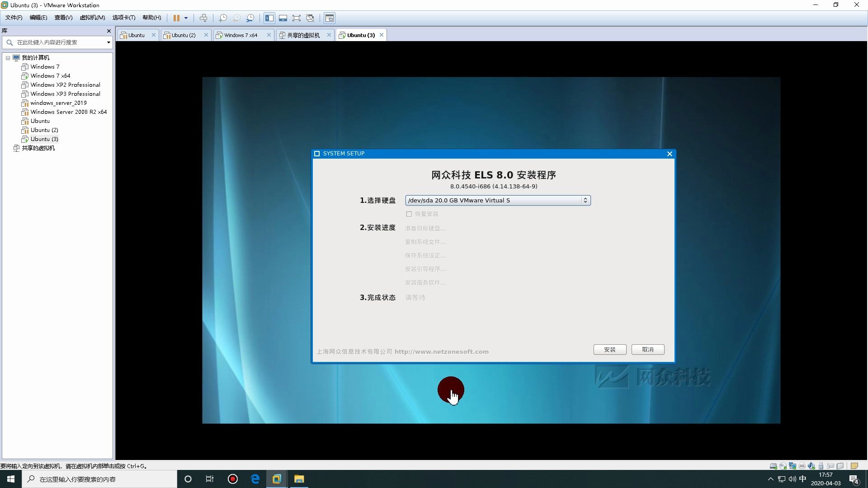868x488 pixels.
Task: Pause the virtual machine from the toolbar
Action: (x=176, y=18)
